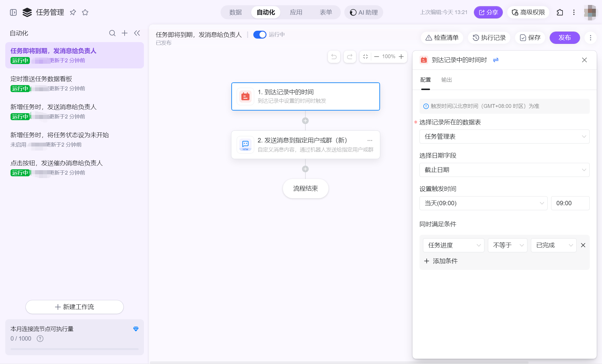Open the extensions puzzle icon
Image resolution: width=602 pixels, height=364 pixels.
click(x=560, y=12)
